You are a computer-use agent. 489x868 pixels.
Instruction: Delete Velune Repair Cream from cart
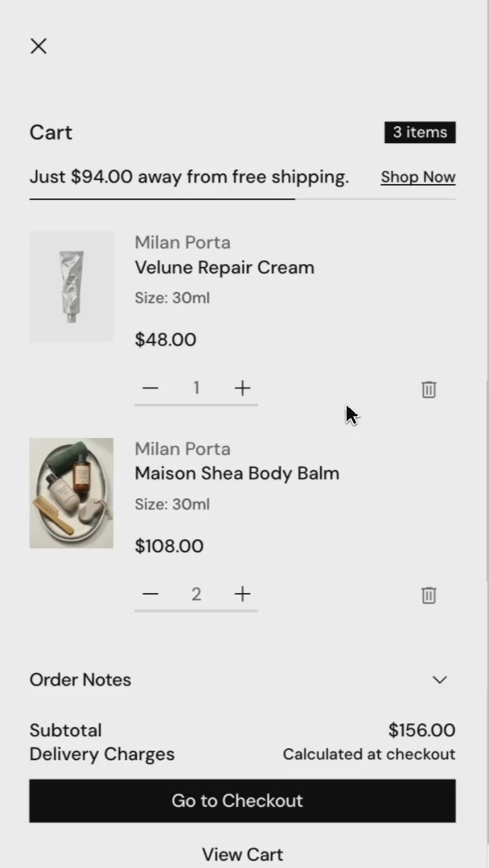click(429, 389)
